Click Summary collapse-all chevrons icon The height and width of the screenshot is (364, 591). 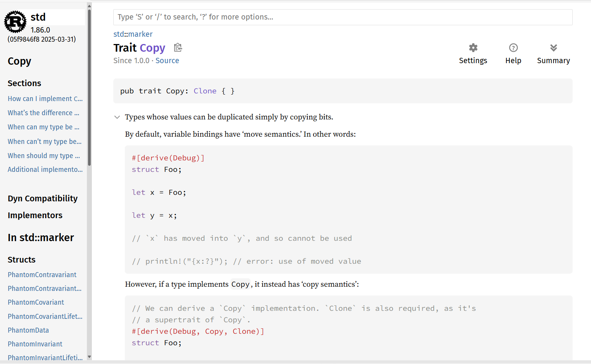coord(553,48)
